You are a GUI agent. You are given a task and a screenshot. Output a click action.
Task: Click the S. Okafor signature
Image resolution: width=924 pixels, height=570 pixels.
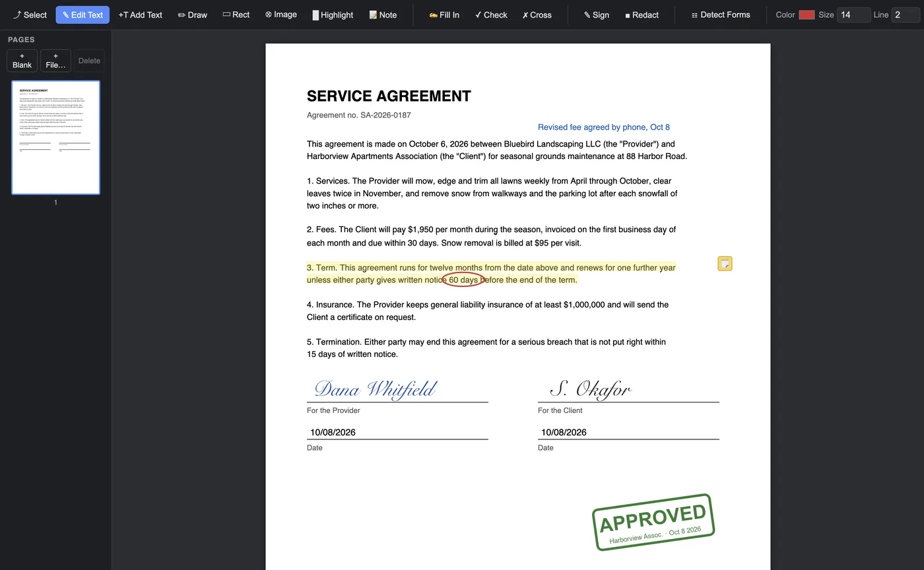591,389
